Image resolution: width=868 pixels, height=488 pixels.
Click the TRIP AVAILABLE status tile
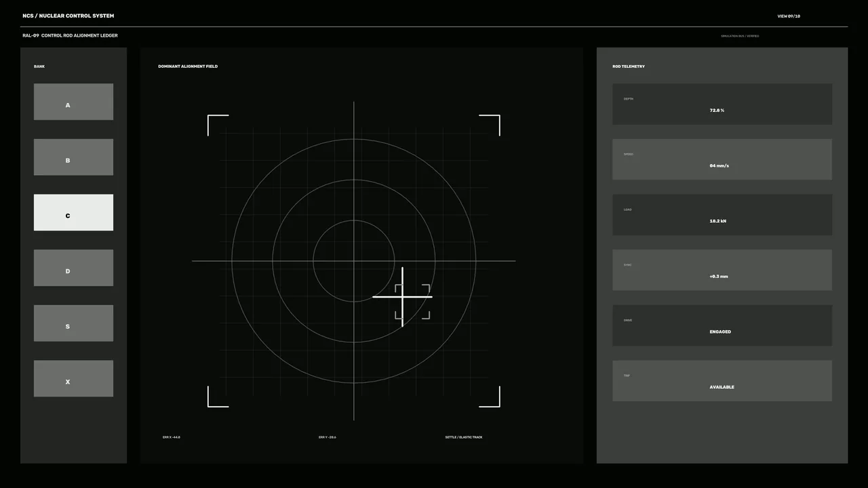coord(722,381)
